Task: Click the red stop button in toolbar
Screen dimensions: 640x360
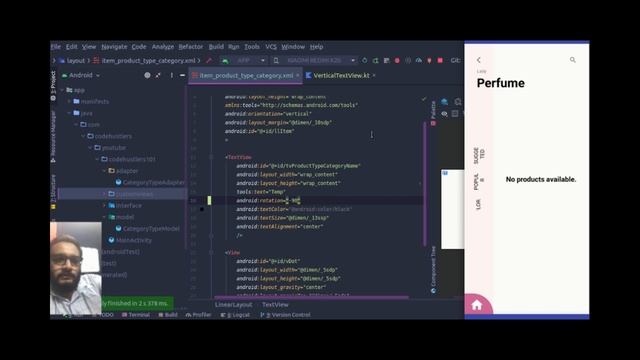Action: click(x=440, y=60)
